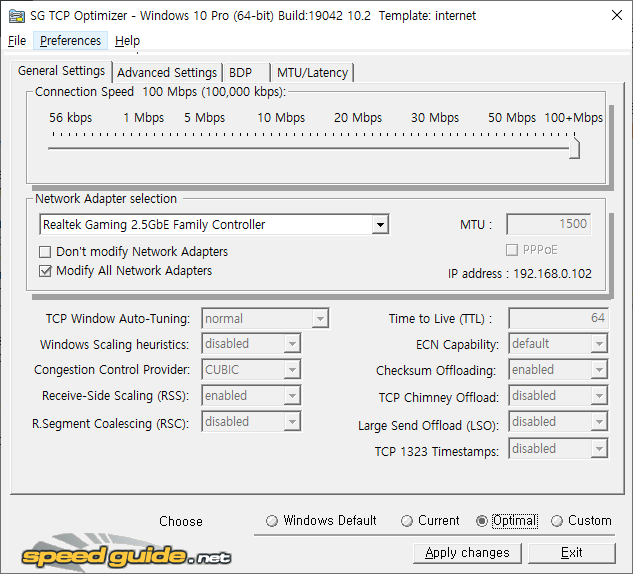Click the 50 Mbps speed label
Screen dimensions: 633x574
512,118
